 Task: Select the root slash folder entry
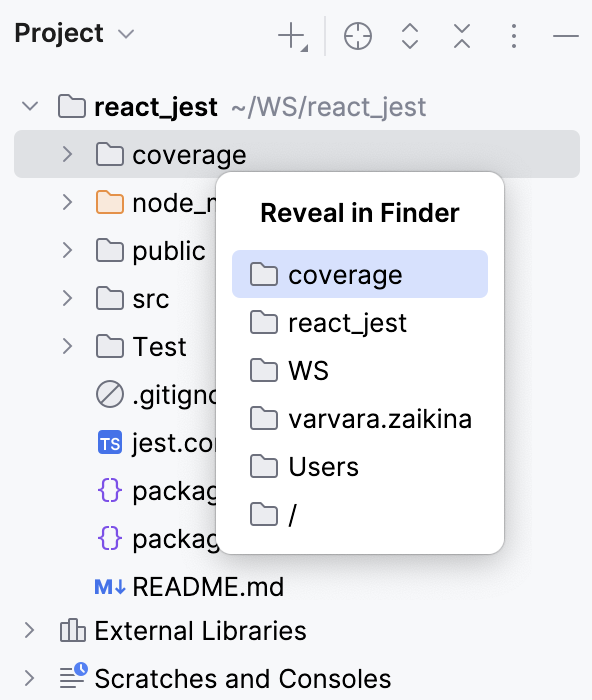[360, 514]
